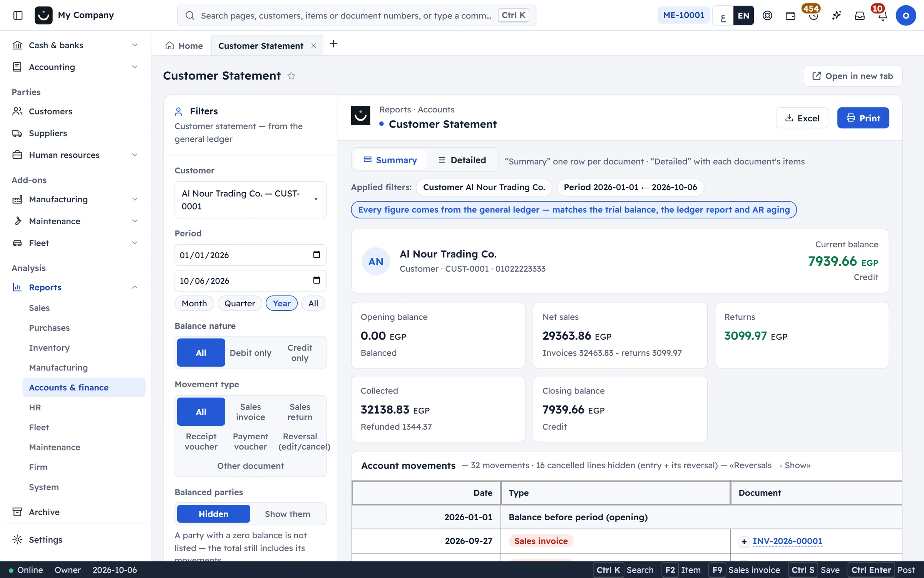Choose Show them for balanced parties

(287, 514)
